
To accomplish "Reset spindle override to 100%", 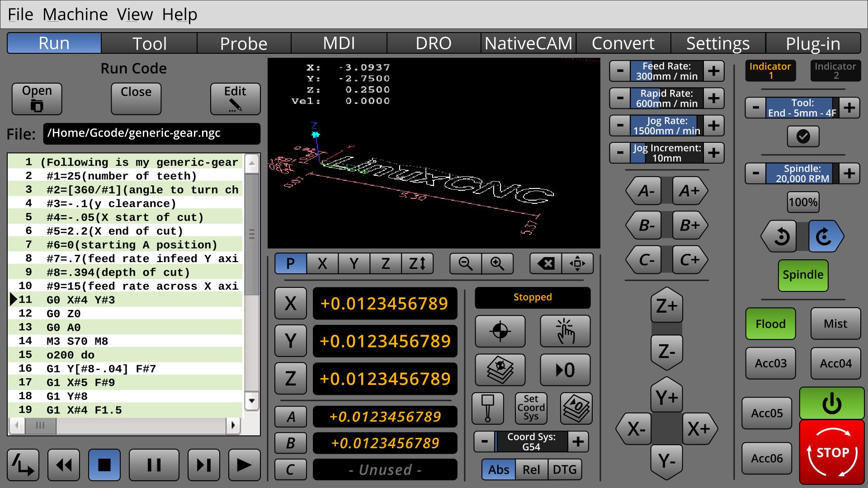I will (x=803, y=202).
